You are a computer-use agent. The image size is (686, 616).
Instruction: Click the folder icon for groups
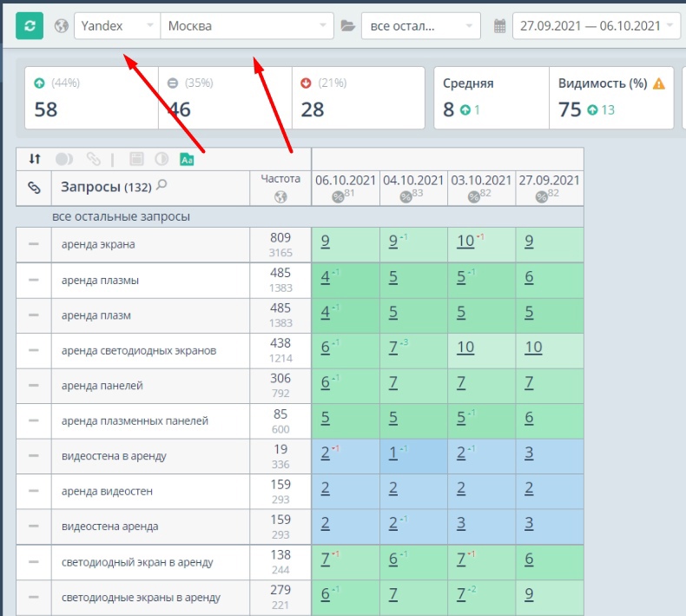348,26
